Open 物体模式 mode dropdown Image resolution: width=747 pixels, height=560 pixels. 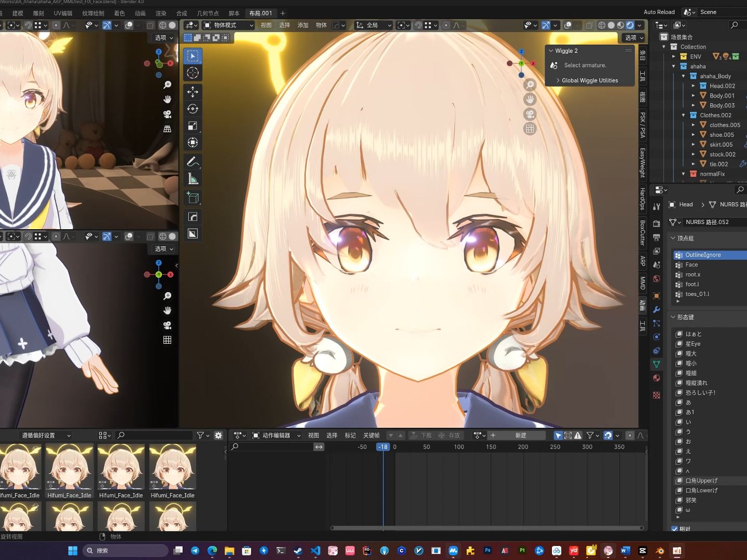pyautogui.click(x=228, y=25)
